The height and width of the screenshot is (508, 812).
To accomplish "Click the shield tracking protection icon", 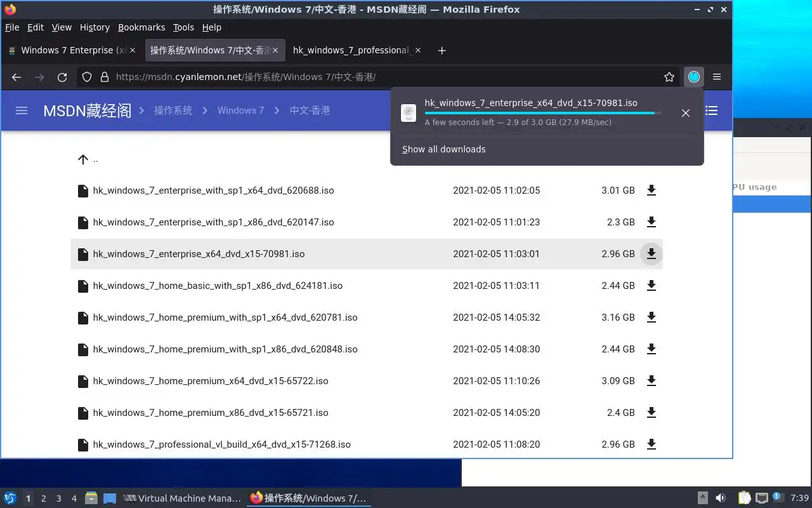I will pos(88,77).
